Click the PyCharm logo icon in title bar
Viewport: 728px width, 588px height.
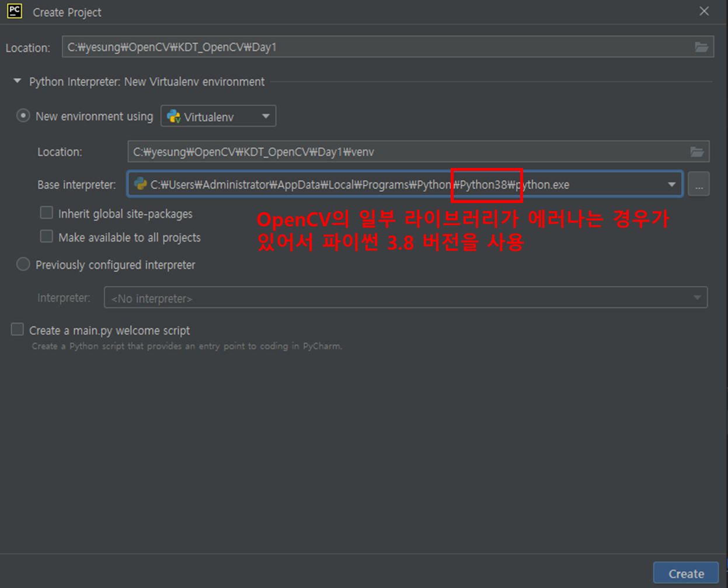coord(15,11)
